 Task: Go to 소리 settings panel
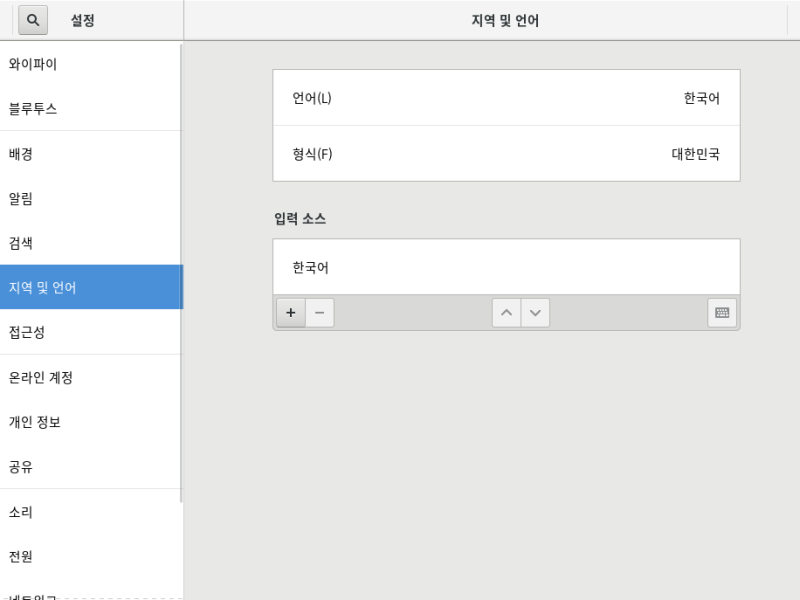[91, 512]
